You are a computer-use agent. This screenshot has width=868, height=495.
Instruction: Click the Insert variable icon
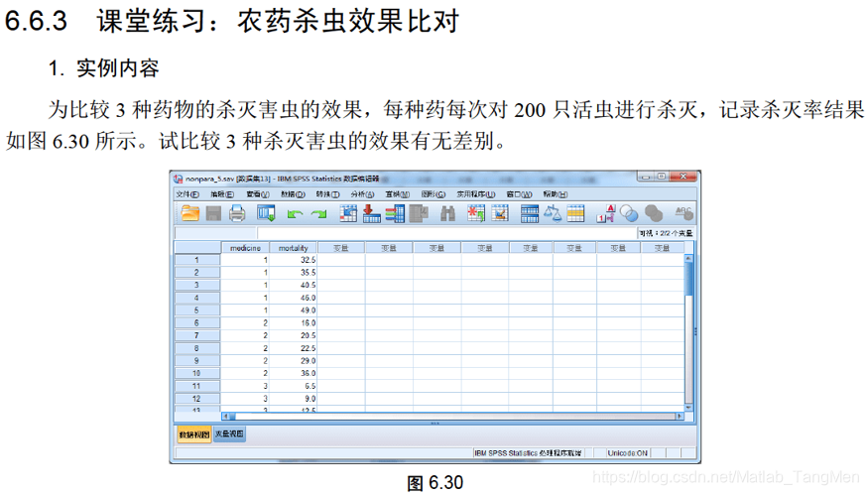tap(500, 213)
